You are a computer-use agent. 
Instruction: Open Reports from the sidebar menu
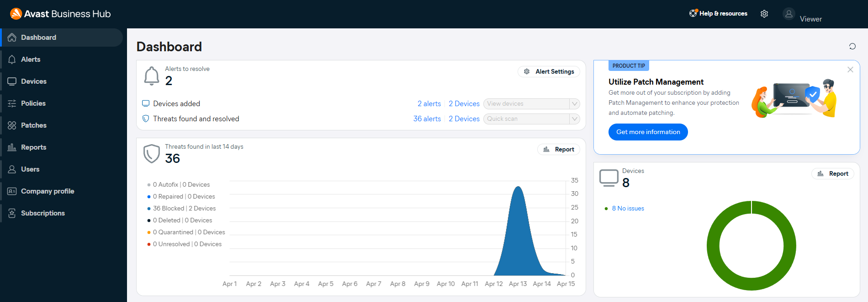pos(62,147)
